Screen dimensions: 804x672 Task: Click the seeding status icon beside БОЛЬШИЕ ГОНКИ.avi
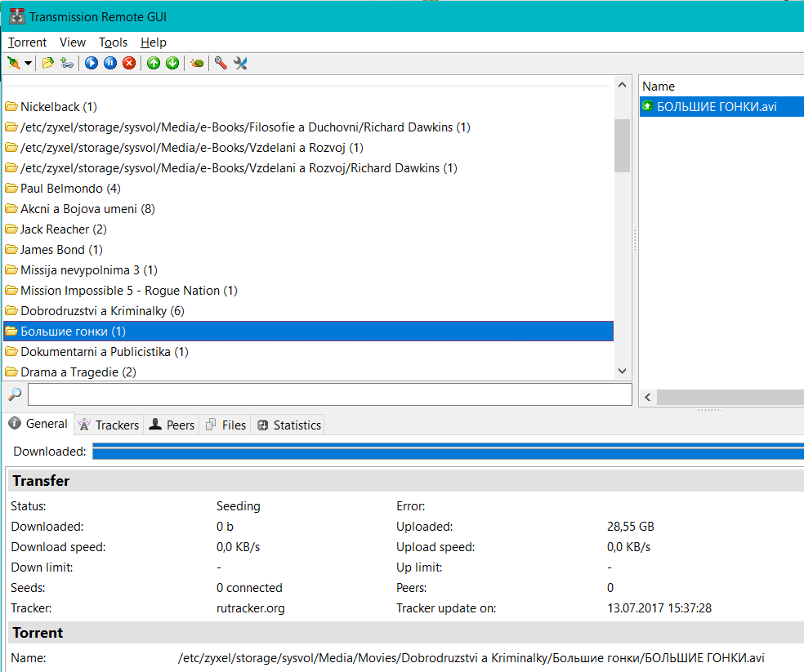pyautogui.click(x=648, y=106)
